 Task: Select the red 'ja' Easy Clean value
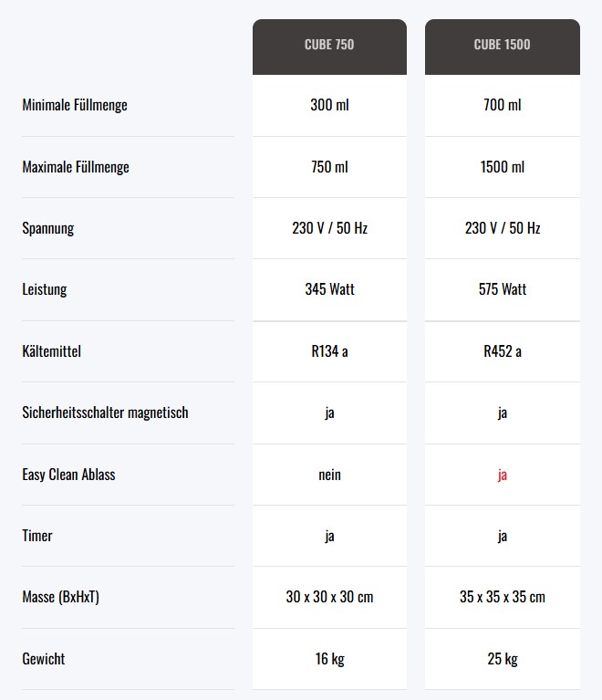[503, 475]
